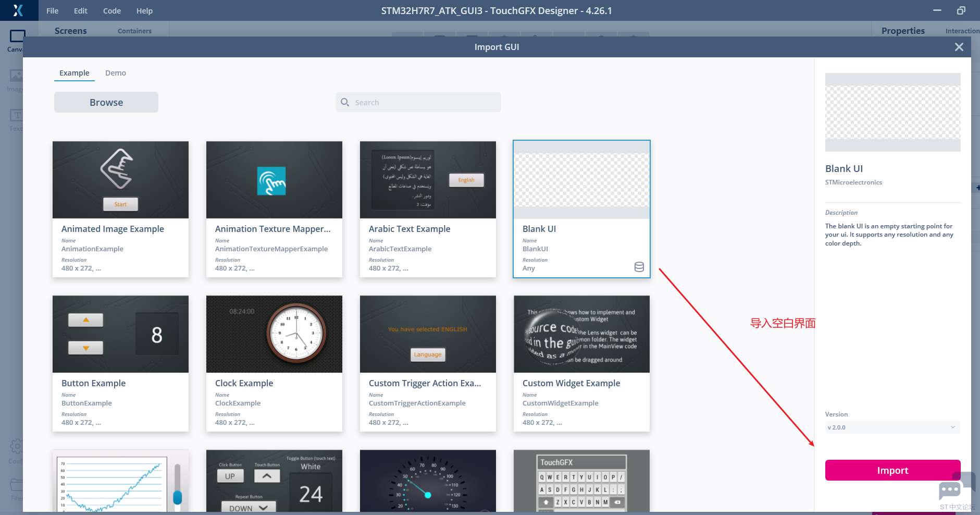Click the TouchGFX Designer logo icon
This screenshot has height=515, width=980.
pyautogui.click(x=18, y=10)
